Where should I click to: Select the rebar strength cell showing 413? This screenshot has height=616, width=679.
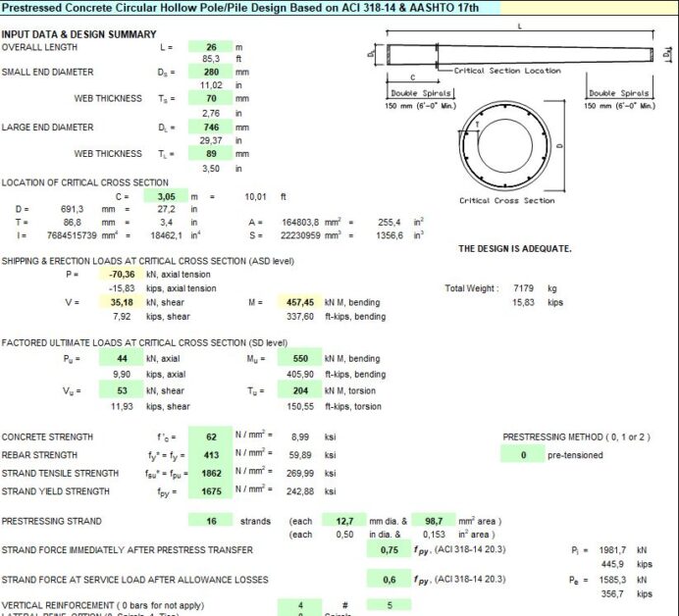[211, 455]
